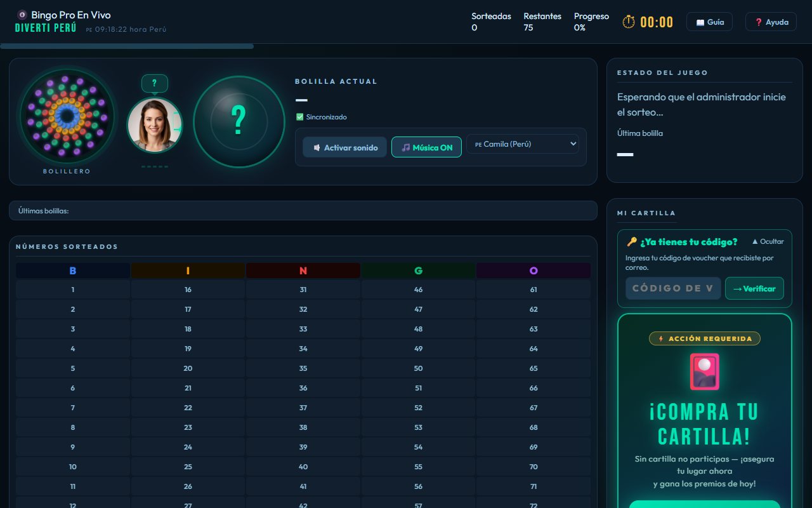Click the O column header

pyautogui.click(x=534, y=271)
